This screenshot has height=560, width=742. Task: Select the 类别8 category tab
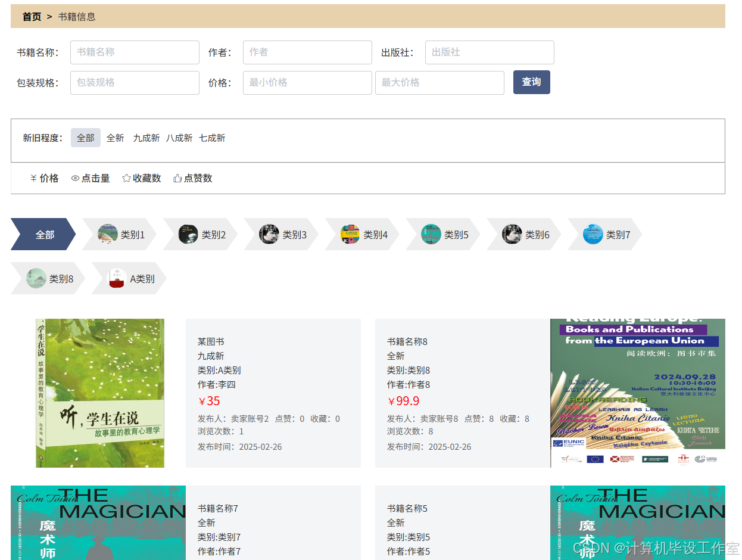tap(48, 278)
